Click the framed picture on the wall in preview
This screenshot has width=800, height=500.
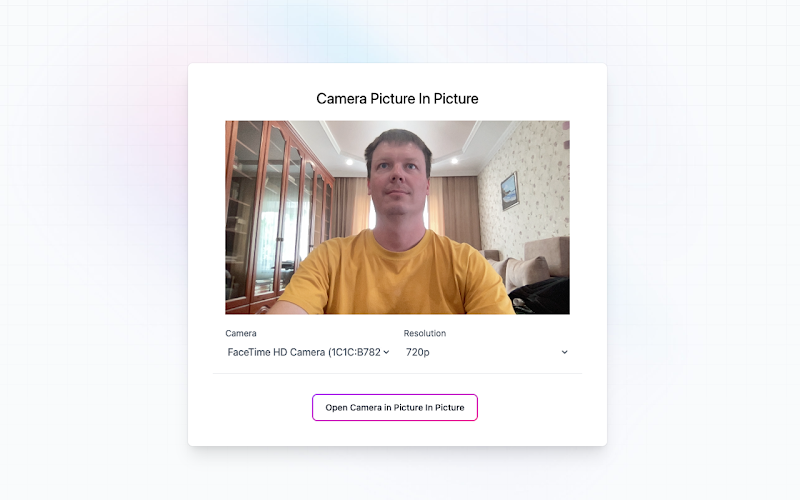click(510, 189)
